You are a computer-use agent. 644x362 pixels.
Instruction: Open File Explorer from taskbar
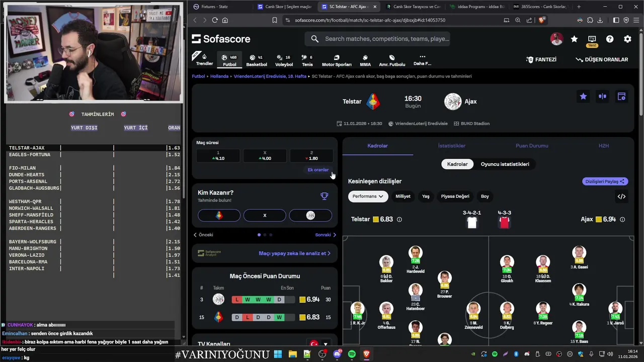click(x=292, y=354)
